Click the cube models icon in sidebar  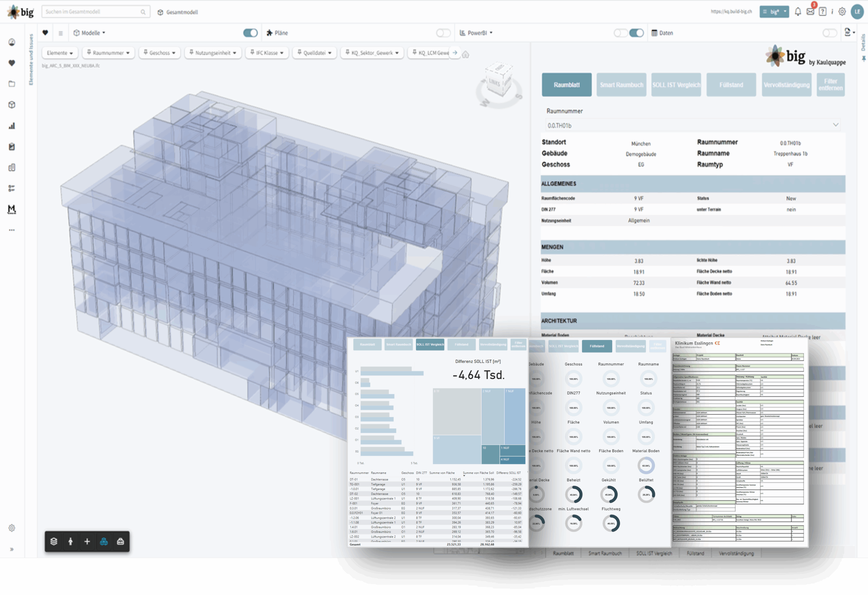pos(12,104)
